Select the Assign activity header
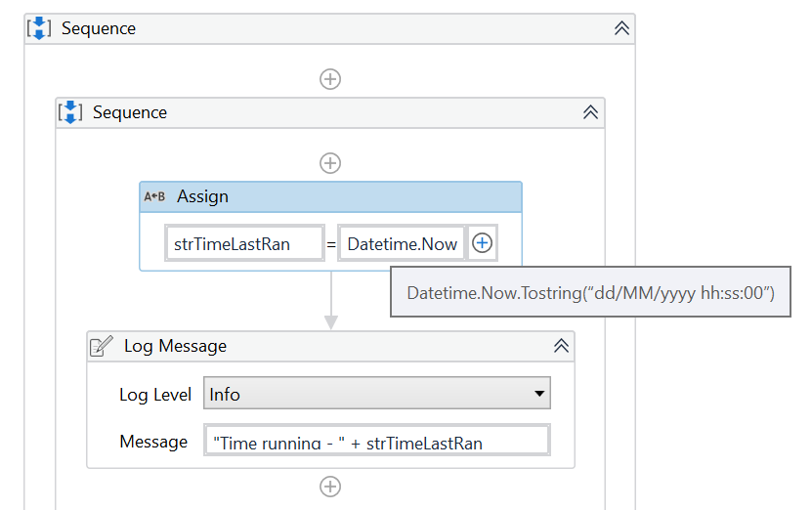Viewport: 812px width, 510px height. (330, 196)
